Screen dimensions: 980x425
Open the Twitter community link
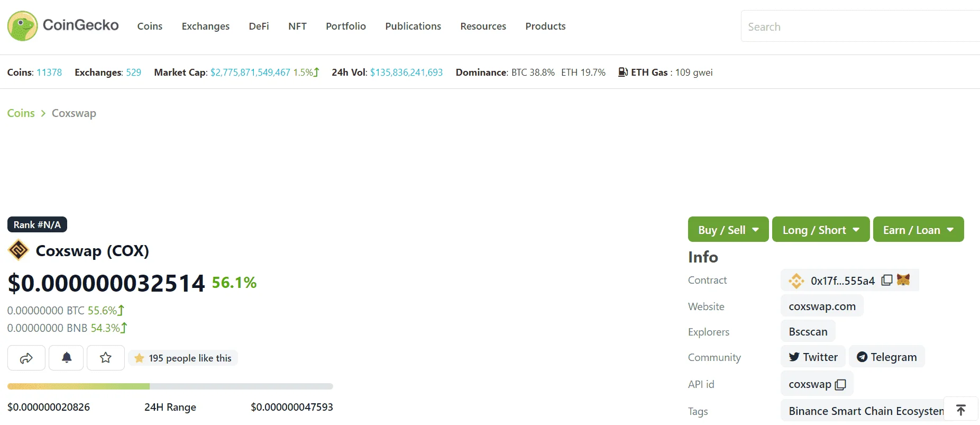point(813,357)
